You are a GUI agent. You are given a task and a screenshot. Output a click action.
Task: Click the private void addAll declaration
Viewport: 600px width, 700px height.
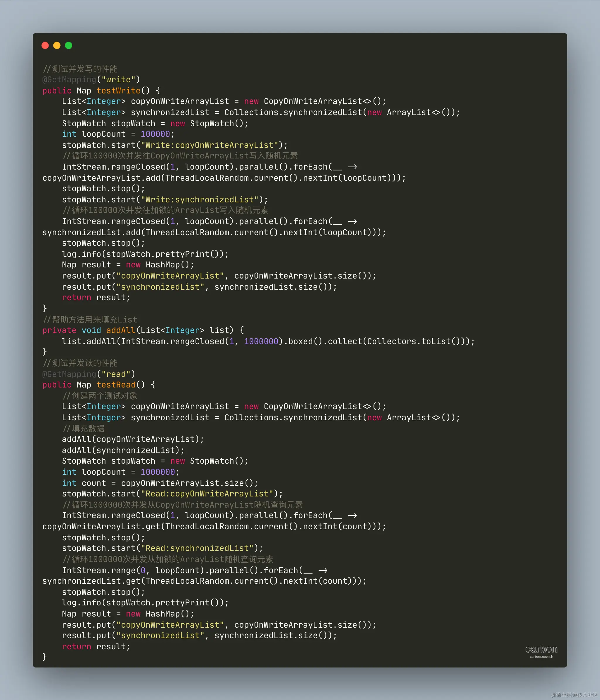[x=88, y=330]
